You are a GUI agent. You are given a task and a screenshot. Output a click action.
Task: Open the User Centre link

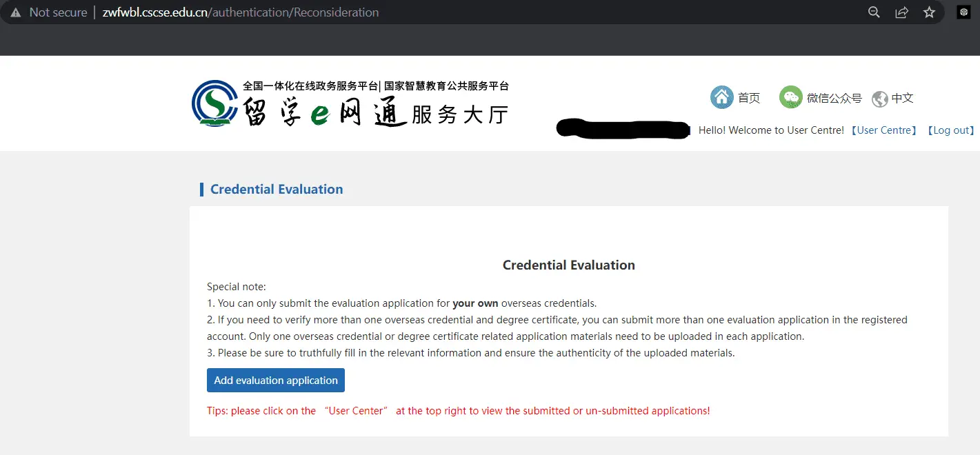[x=883, y=130]
